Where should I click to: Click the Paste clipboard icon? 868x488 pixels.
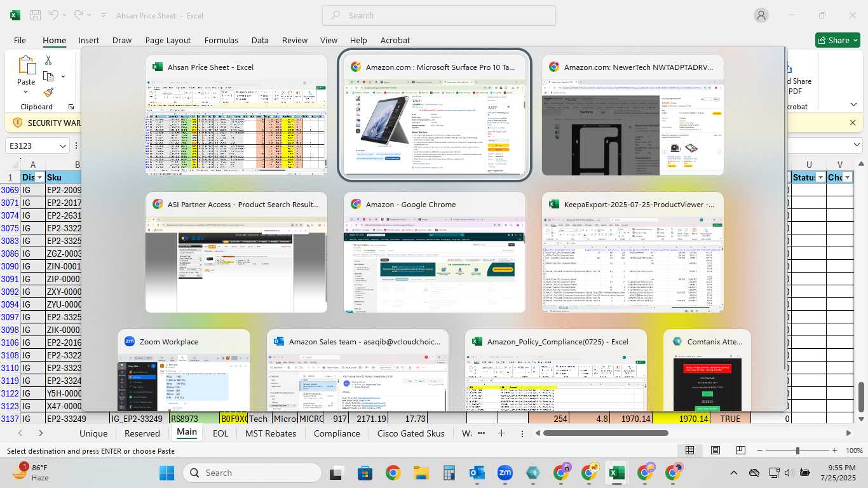26,65
